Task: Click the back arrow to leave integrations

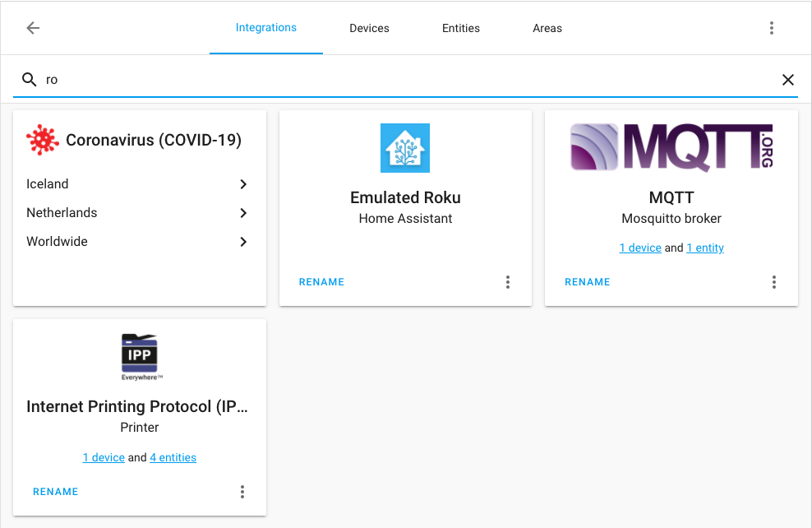Action: point(32,27)
